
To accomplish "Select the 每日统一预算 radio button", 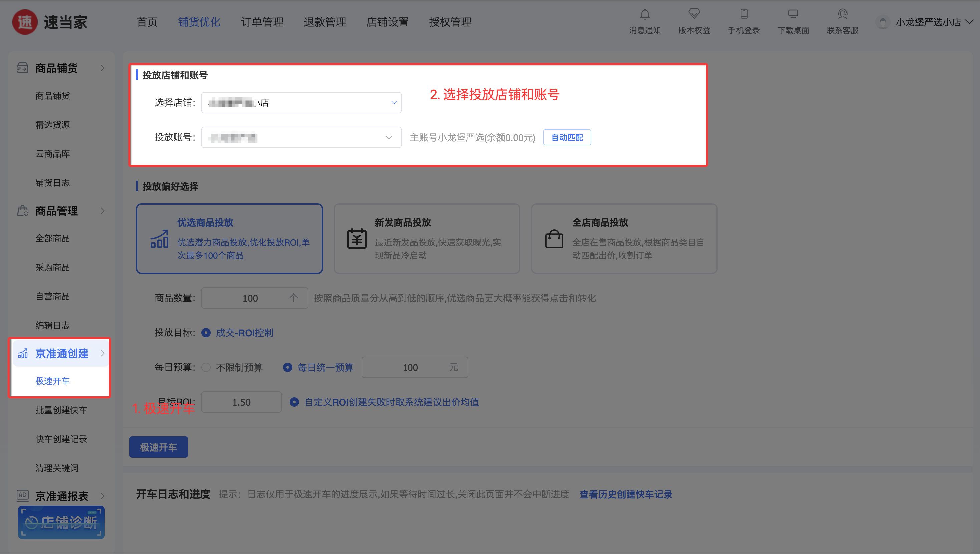I will coord(288,368).
